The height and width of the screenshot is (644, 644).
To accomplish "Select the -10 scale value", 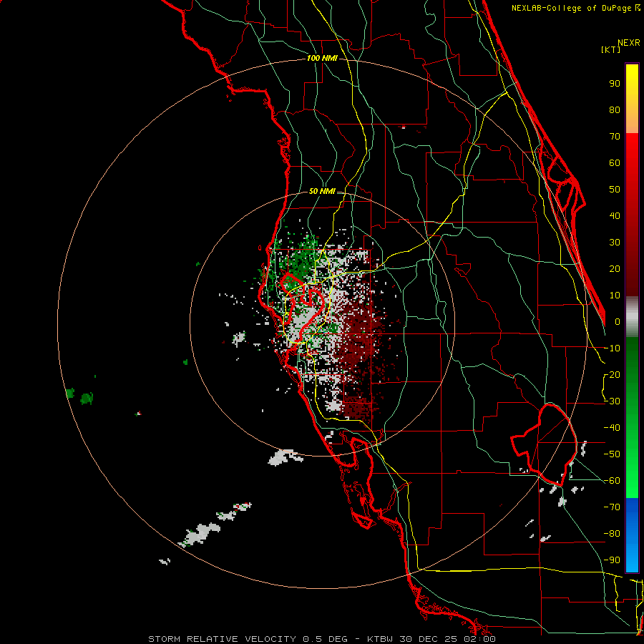I will pos(612,348).
